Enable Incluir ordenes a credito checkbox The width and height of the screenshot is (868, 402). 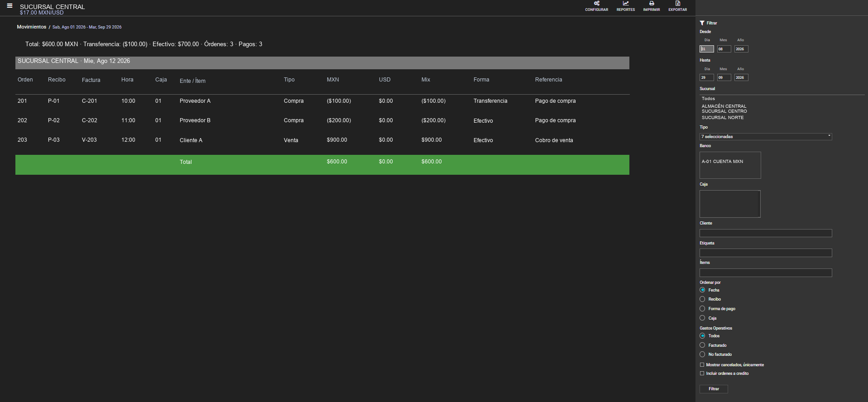702,373
